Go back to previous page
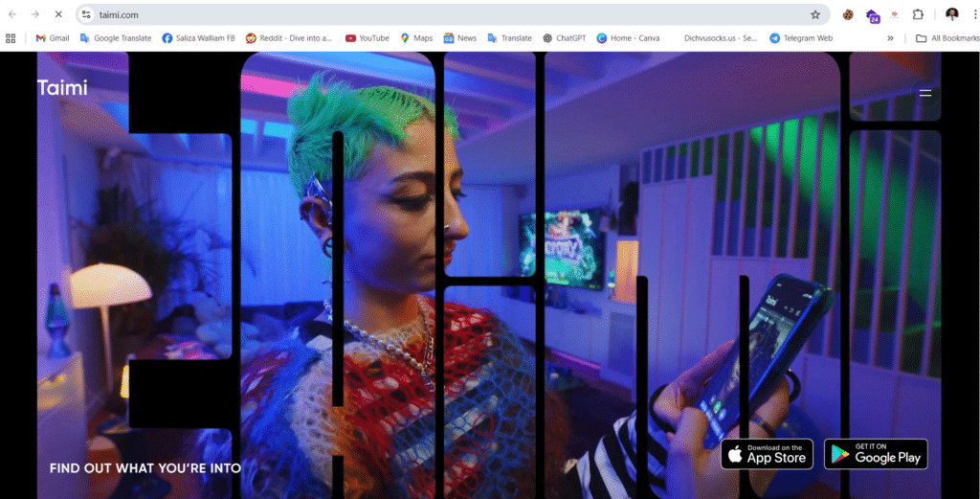 (x=11, y=14)
